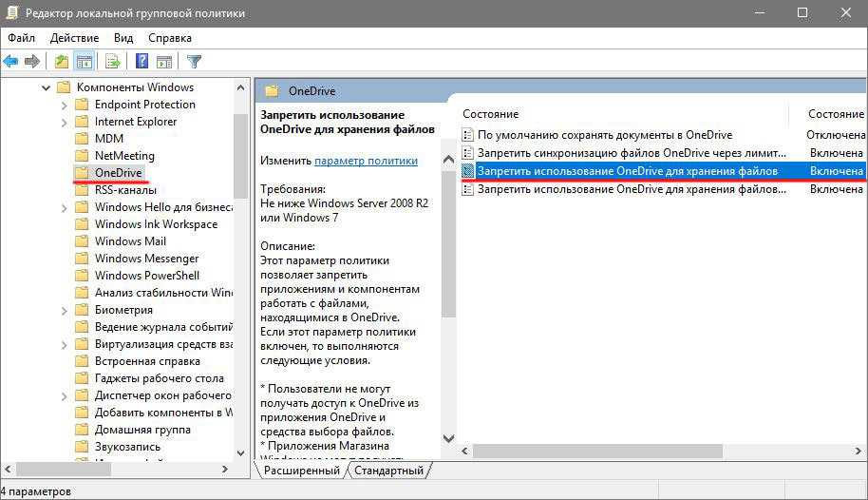The width and height of the screenshot is (868, 500).
Task: Click the Filter funnel toolbar icon
Action: click(x=194, y=62)
